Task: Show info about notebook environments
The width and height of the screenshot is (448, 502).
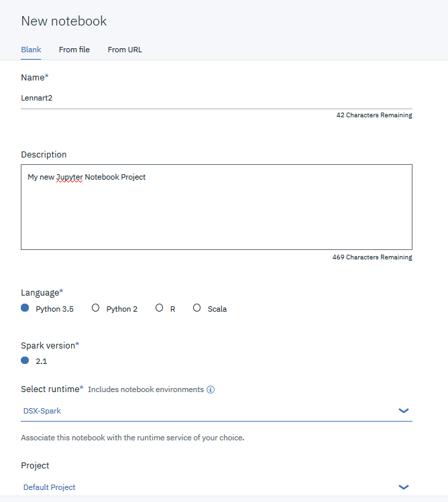Action: (211, 389)
